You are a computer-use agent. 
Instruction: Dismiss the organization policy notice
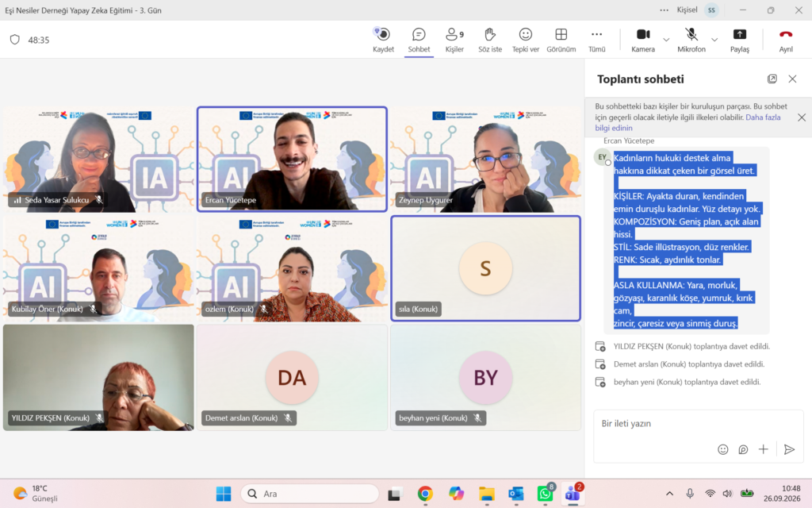pyautogui.click(x=802, y=117)
